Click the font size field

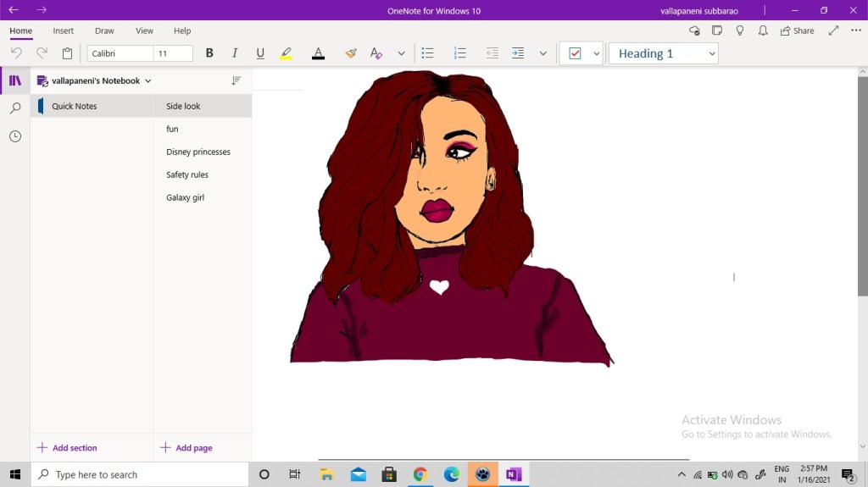pyautogui.click(x=173, y=53)
